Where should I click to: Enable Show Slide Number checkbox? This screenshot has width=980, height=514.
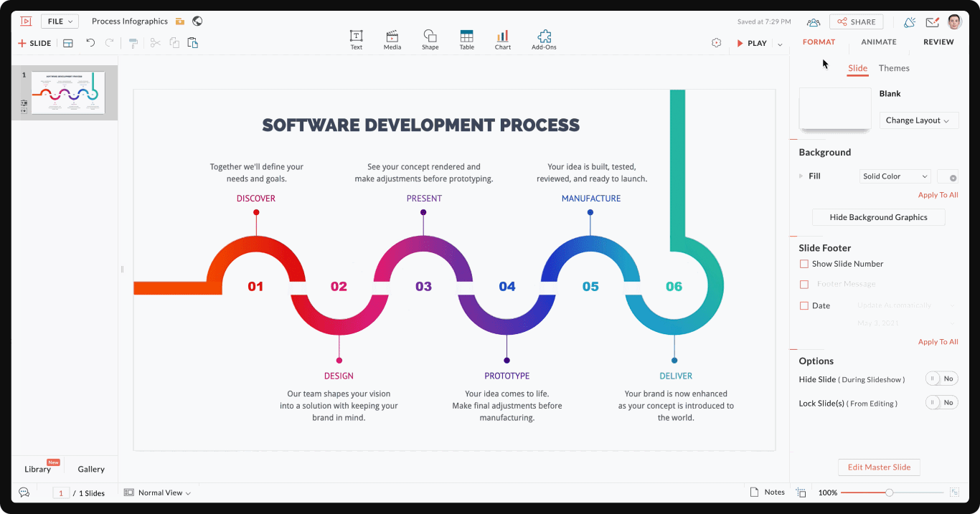pos(804,264)
